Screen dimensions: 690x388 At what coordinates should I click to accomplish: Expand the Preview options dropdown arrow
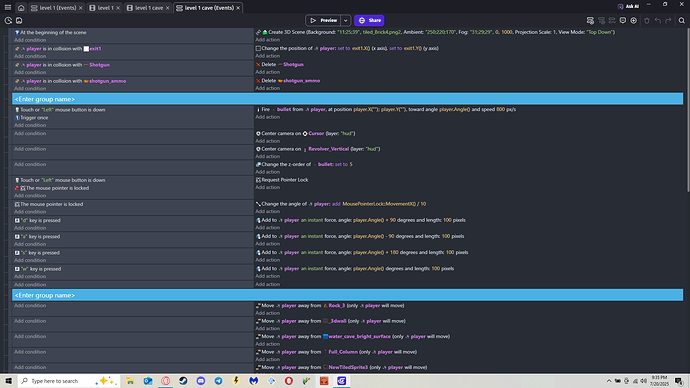[x=345, y=20]
